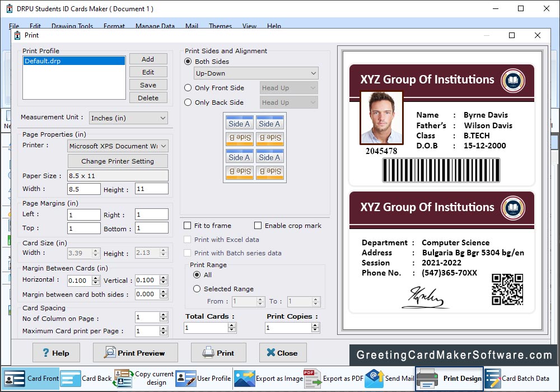Click the page Width input field
The height and width of the screenshot is (392, 560).
(84, 189)
